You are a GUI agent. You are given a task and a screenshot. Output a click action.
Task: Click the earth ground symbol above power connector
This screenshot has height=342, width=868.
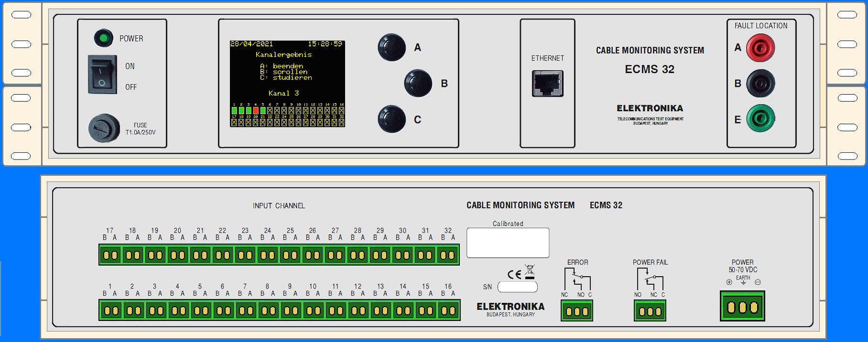(x=743, y=282)
